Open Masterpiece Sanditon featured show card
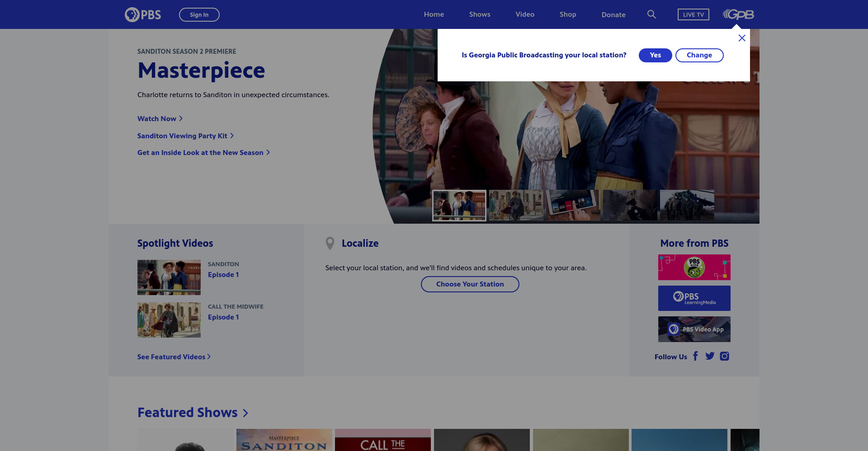 point(284,440)
